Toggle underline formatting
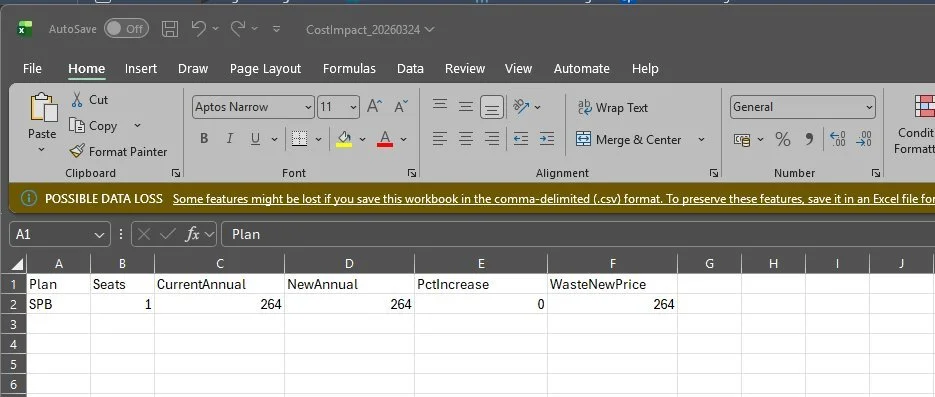The image size is (935, 397). (x=255, y=139)
